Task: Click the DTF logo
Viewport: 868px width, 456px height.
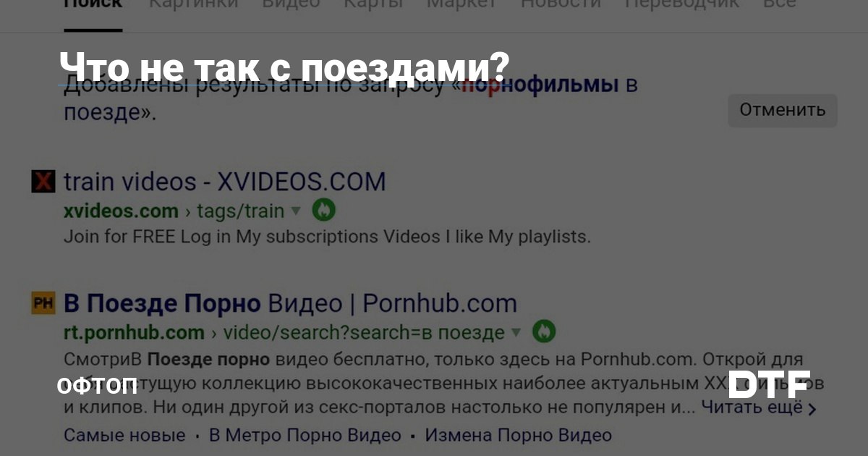Action: [769, 385]
